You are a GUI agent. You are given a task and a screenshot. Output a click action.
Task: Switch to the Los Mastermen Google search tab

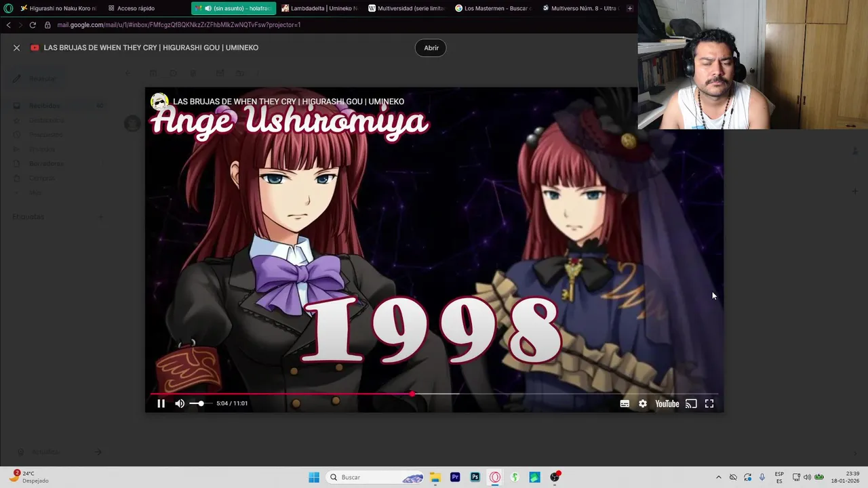click(494, 8)
